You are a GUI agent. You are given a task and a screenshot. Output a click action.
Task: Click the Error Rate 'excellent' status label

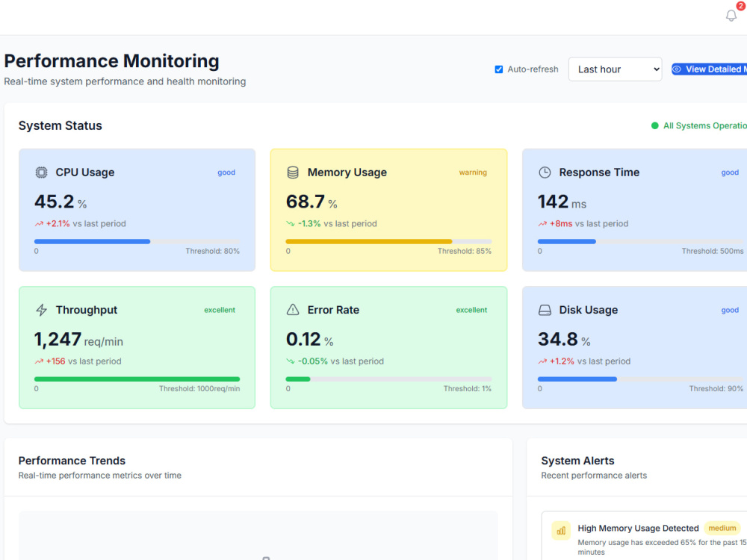(x=471, y=310)
